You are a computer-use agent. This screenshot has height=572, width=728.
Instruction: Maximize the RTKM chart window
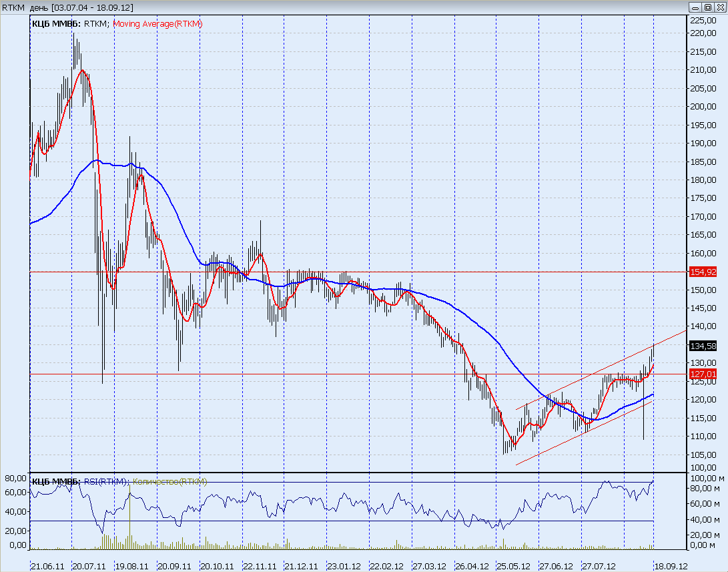[x=707, y=7]
